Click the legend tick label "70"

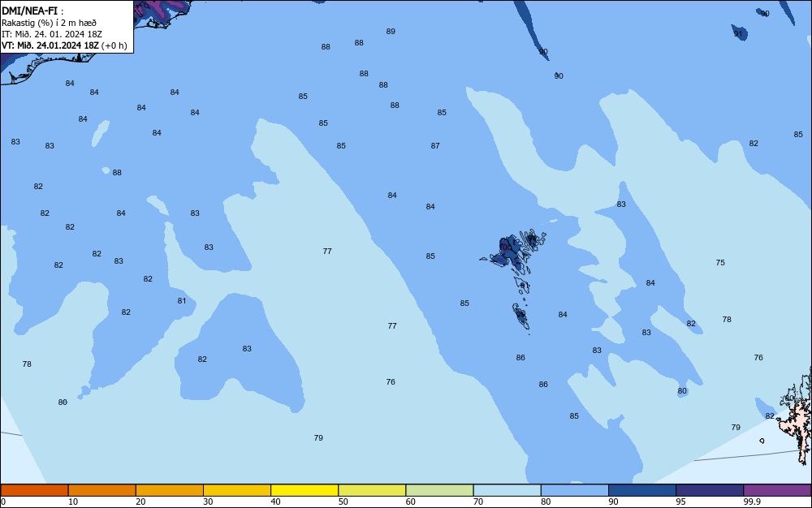[x=478, y=502]
